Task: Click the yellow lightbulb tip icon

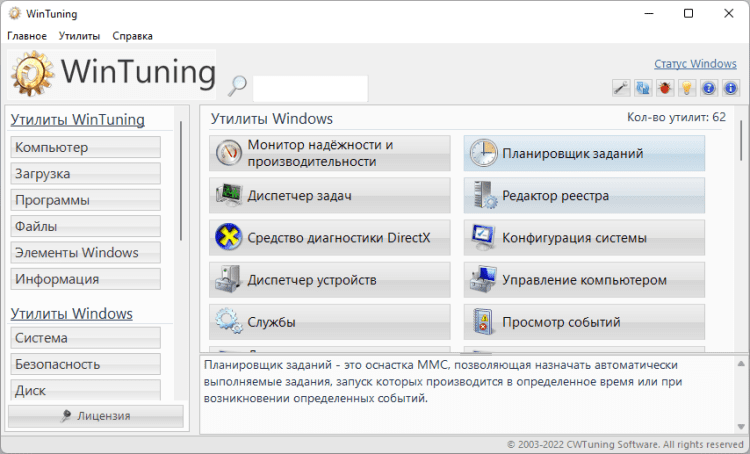Action: point(687,88)
